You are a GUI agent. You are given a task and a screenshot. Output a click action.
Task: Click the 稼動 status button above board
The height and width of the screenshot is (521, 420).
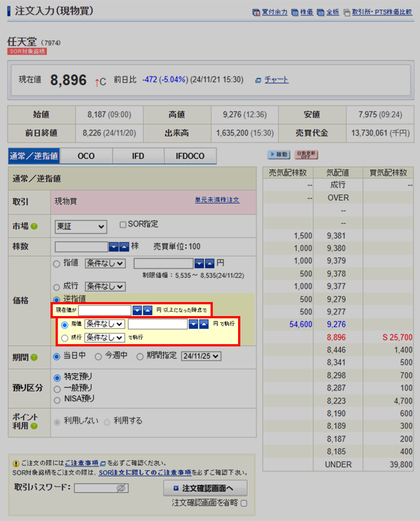[x=279, y=154]
